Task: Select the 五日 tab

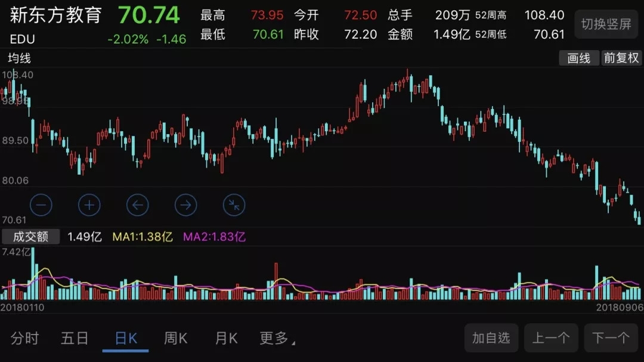Action: coord(75,338)
